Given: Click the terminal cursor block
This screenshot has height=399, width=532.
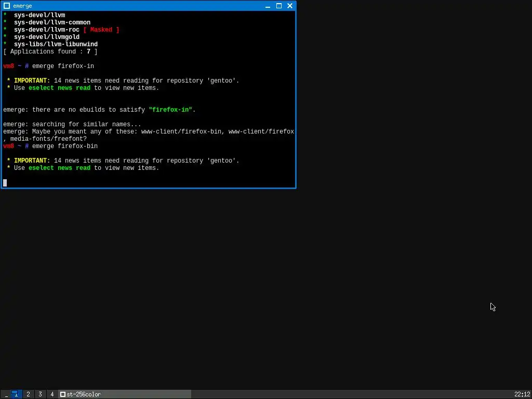Looking at the screenshot, I should tap(5, 183).
